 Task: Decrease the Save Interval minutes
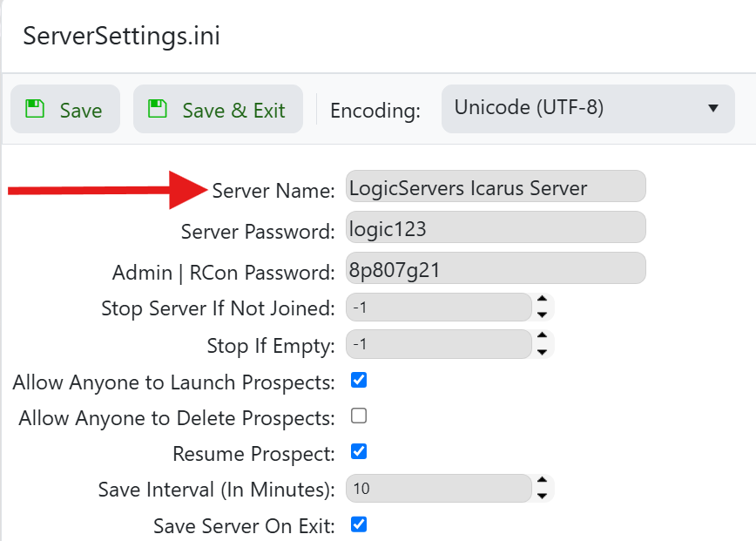click(543, 496)
